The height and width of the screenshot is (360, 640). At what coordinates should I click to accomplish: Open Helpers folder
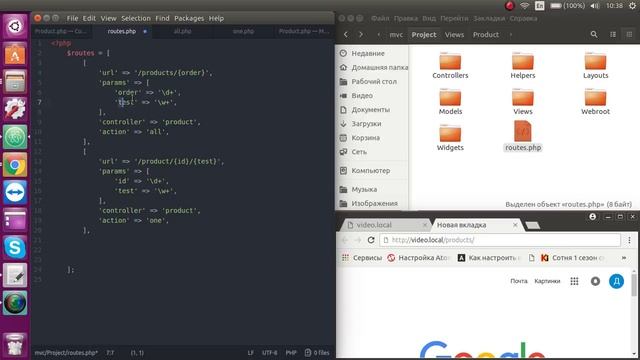click(x=523, y=65)
